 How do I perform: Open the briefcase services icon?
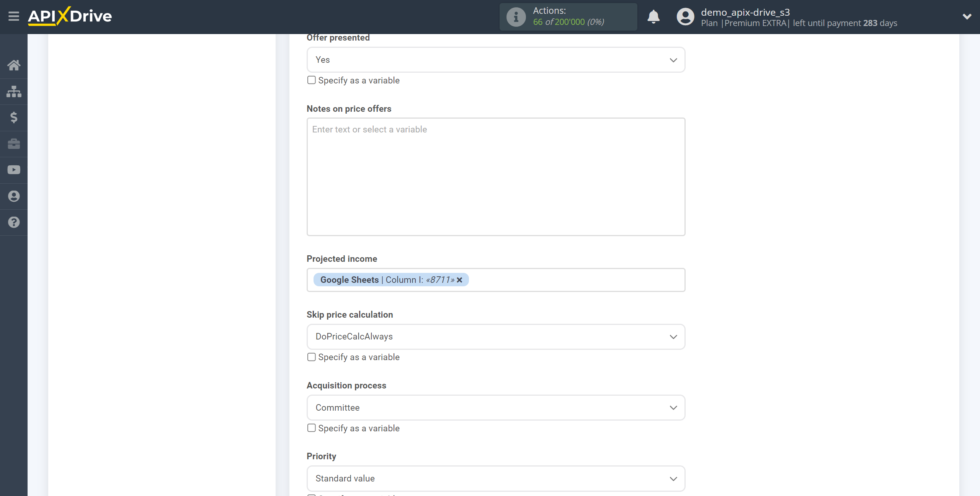(x=14, y=144)
